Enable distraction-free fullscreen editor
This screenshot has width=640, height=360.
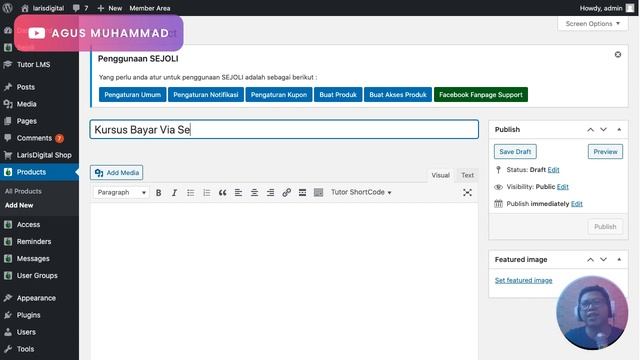tap(467, 193)
